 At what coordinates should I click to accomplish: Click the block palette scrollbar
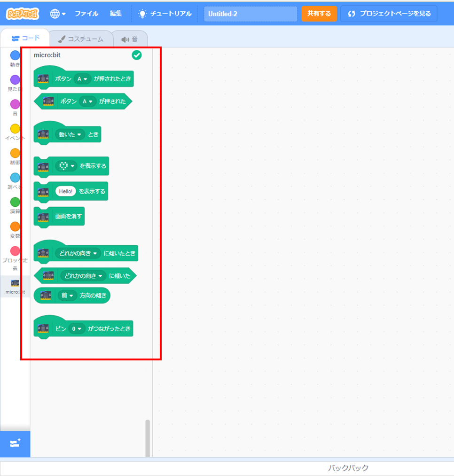coord(148,438)
